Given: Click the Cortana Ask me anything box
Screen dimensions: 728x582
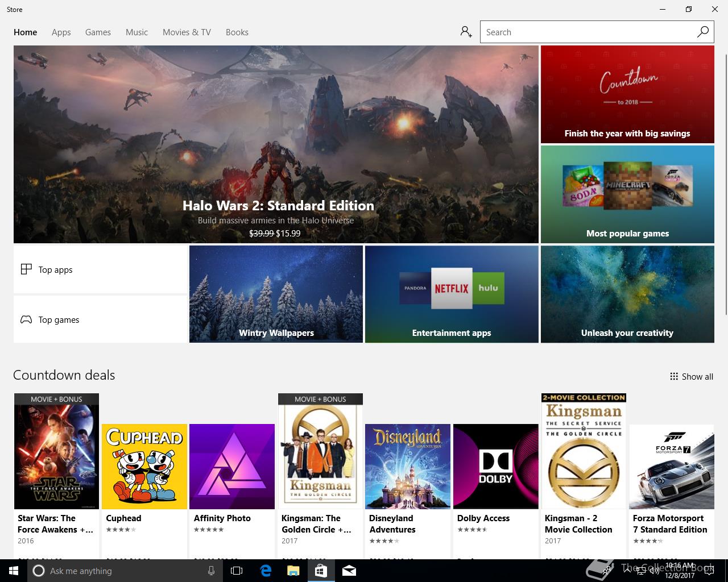Looking at the screenshot, I should [125, 571].
